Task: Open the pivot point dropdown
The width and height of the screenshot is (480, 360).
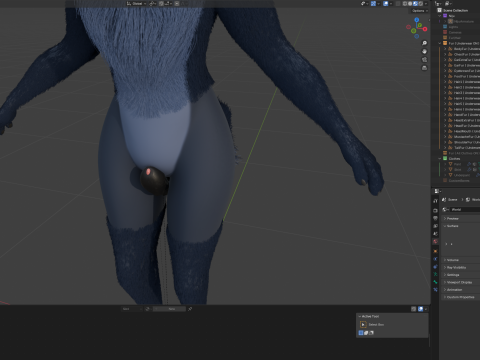Action: (x=153, y=4)
